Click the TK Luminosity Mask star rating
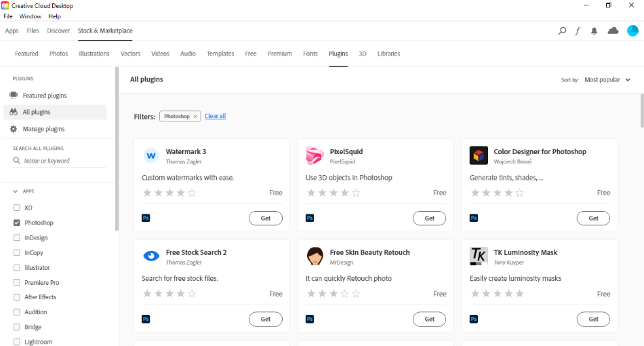644x346 pixels. click(497, 293)
